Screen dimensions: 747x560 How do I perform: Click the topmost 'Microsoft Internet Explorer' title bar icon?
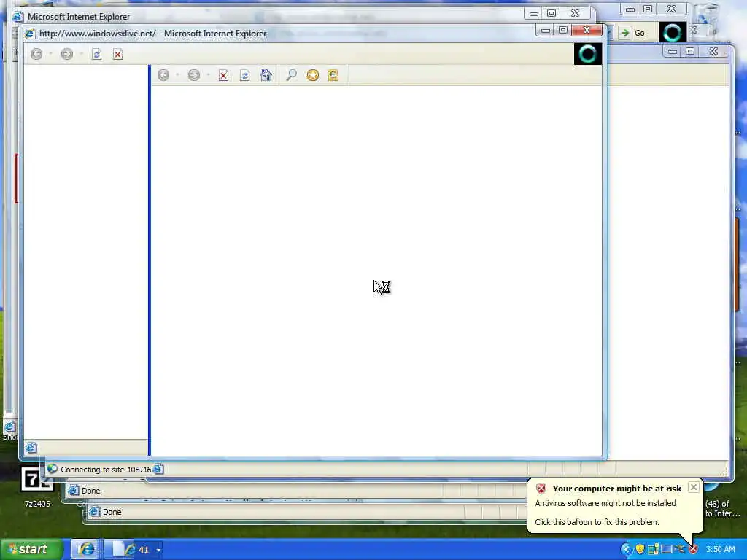pyautogui.click(x=18, y=17)
